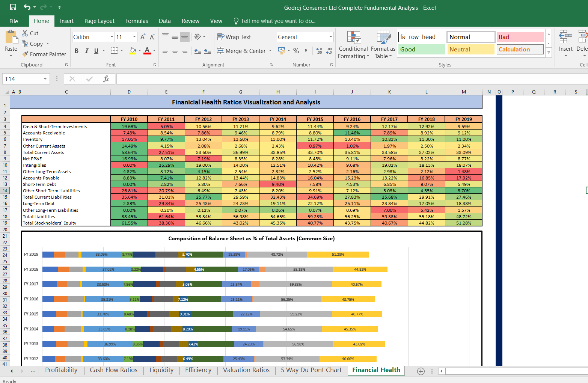Open the font size dropdown
Viewport: 588px width, 383px height.
tap(134, 37)
